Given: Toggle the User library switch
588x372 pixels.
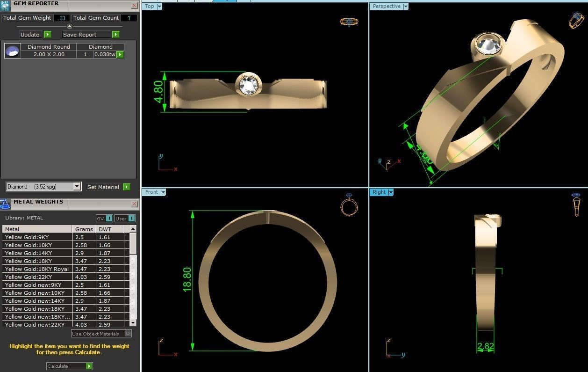Looking at the screenshot, I should (x=125, y=219).
